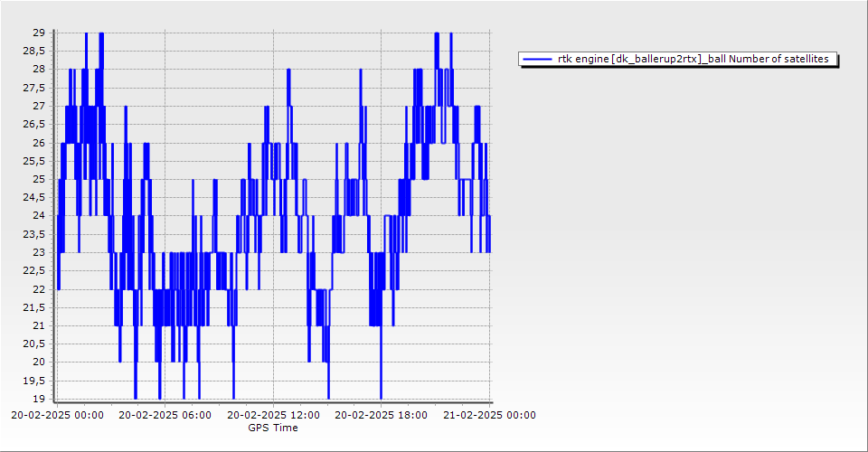Viewport: 868px width, 452px height.
Task: Select the 20-02-2025 12:00 time label
Action: point(273,416)
